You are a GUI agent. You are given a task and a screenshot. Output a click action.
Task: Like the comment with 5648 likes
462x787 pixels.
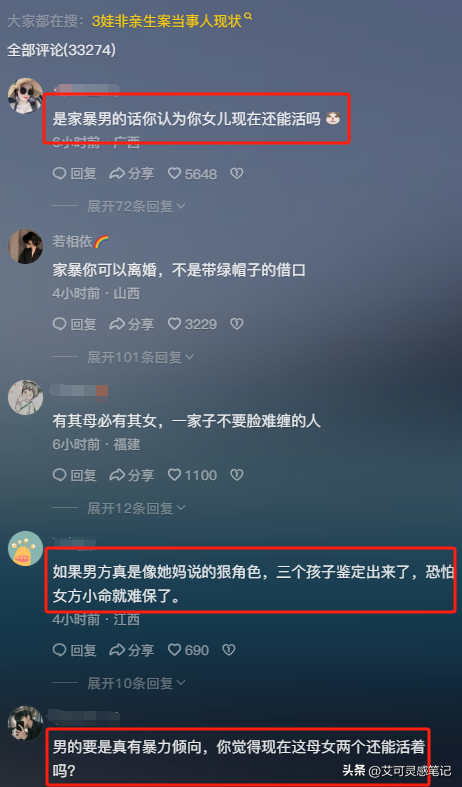point(192,174)
